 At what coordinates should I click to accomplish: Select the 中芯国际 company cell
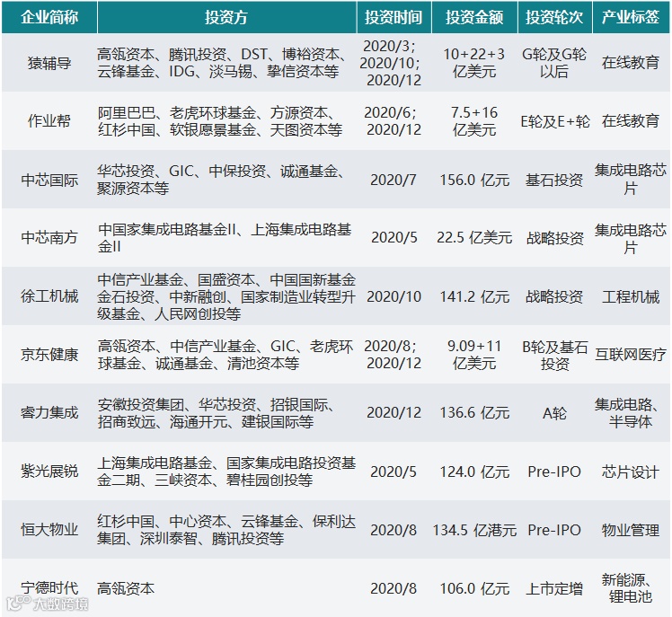click(49, 180)
